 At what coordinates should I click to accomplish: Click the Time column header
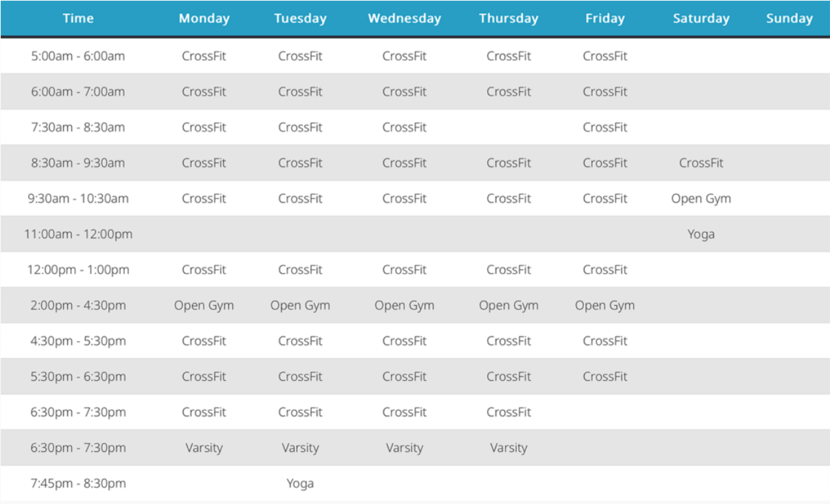(x=78, y=18)
